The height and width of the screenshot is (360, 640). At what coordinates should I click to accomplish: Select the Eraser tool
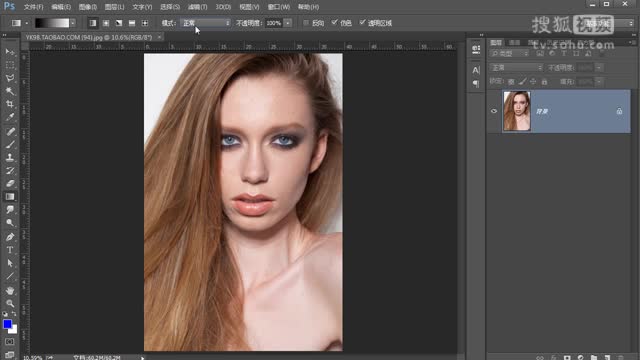(x=10, y=184)
